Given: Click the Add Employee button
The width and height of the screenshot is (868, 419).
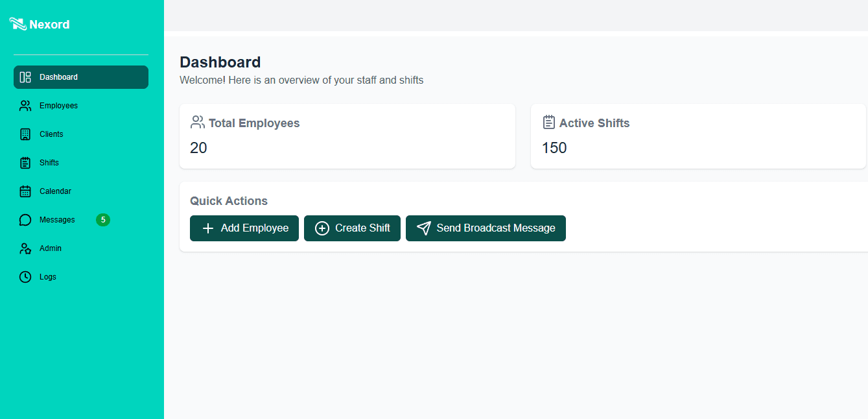Looking at the screenshot, I should [x=244, y=228].
